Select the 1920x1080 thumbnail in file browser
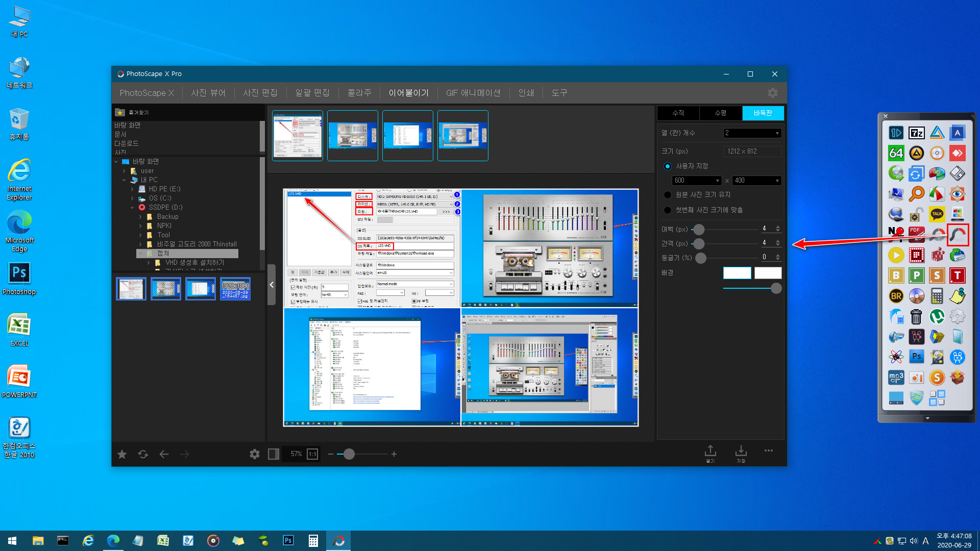The image size is (980, 551). (235, 289)
